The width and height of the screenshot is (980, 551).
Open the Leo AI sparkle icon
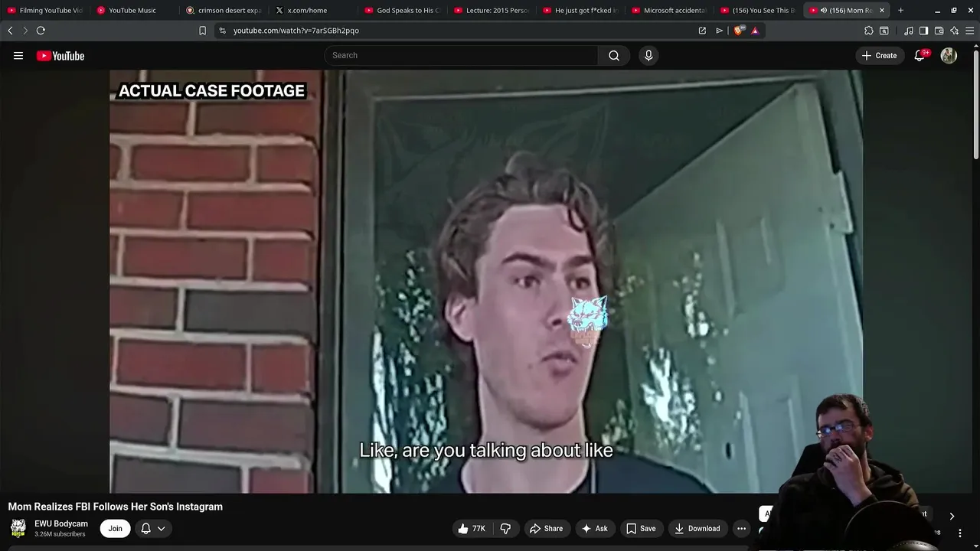pyautogui.click(x=954, y=31)
